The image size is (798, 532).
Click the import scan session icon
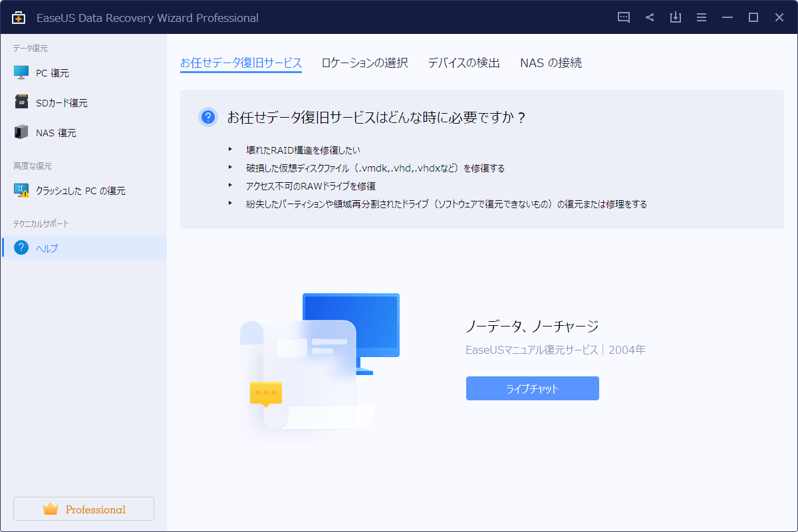(676, 18)
